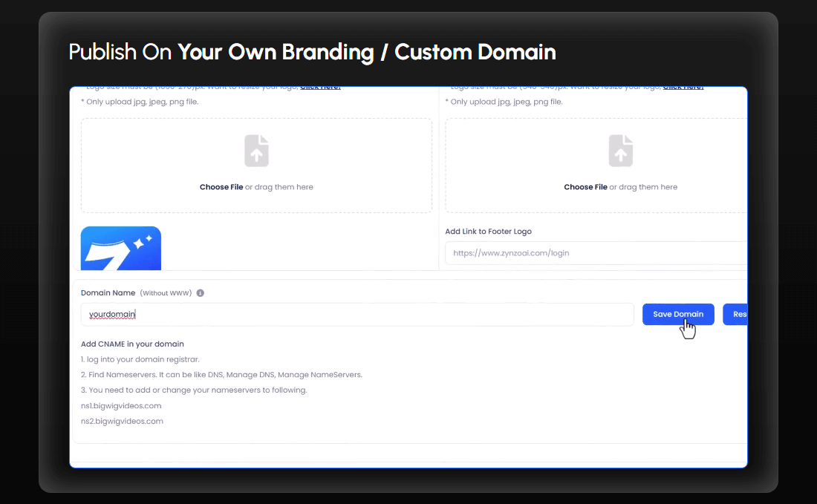The height and width of the screenshot is (504, 817).
Task: Click "or drag them here" in right drop zone
Action: coord(643,187)
